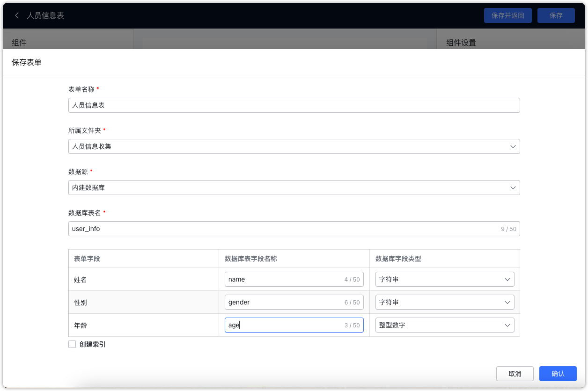Click 取消 to dismiss the dialog
The height and width of the screenshot is (391, 588).
(515, 373)
